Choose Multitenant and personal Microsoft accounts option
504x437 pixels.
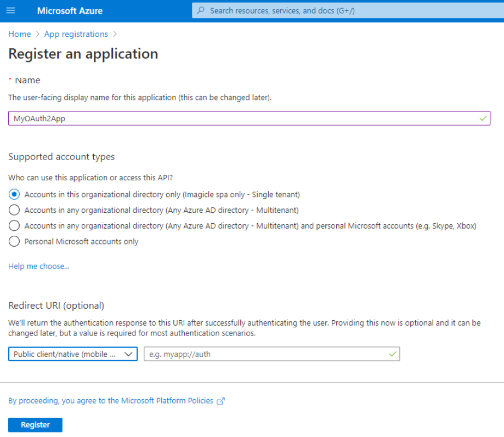click(13, 225)
